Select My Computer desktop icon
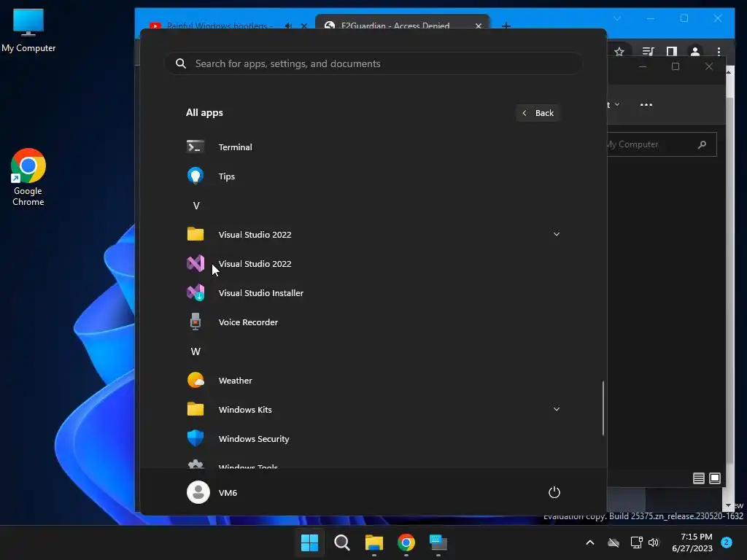747x560 pixels. click(28, 31)
